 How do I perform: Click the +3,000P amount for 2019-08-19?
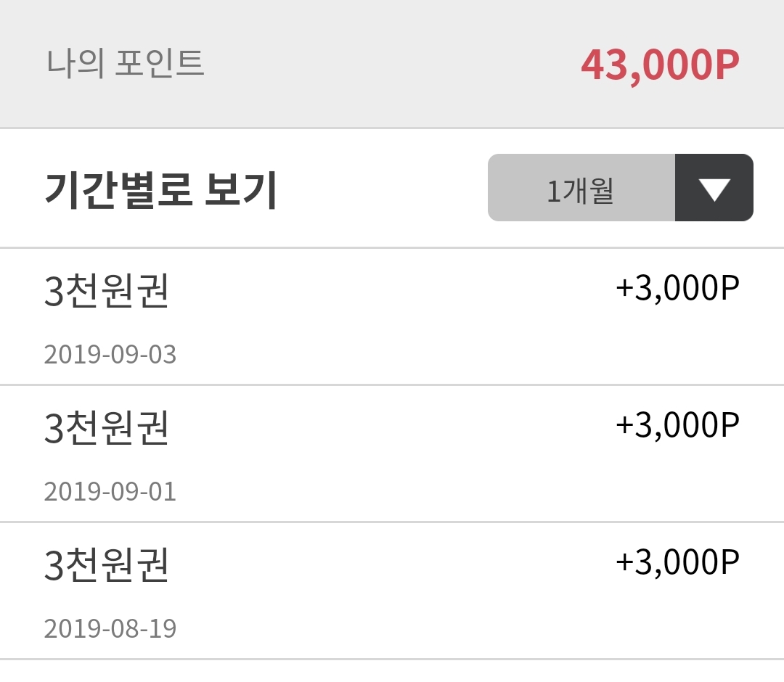677,562
